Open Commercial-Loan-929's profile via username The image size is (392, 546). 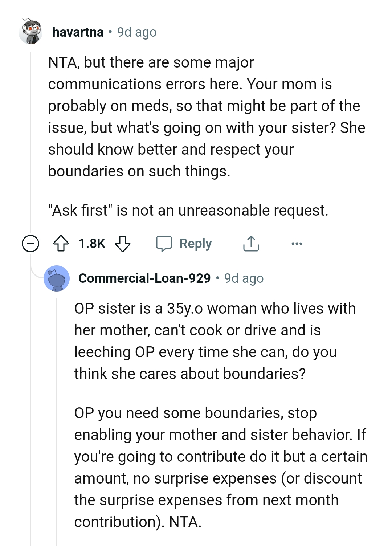click(144, 278)
